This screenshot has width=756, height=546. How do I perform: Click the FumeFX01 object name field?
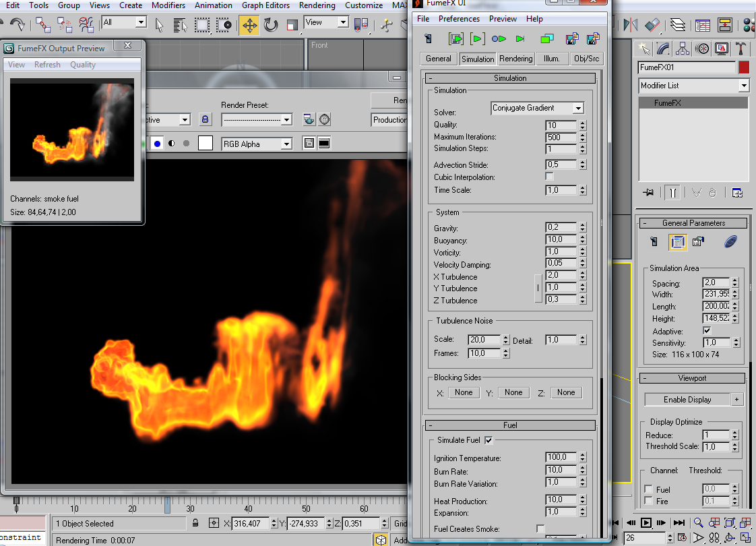pyautogui.click(x=687, y=67)
